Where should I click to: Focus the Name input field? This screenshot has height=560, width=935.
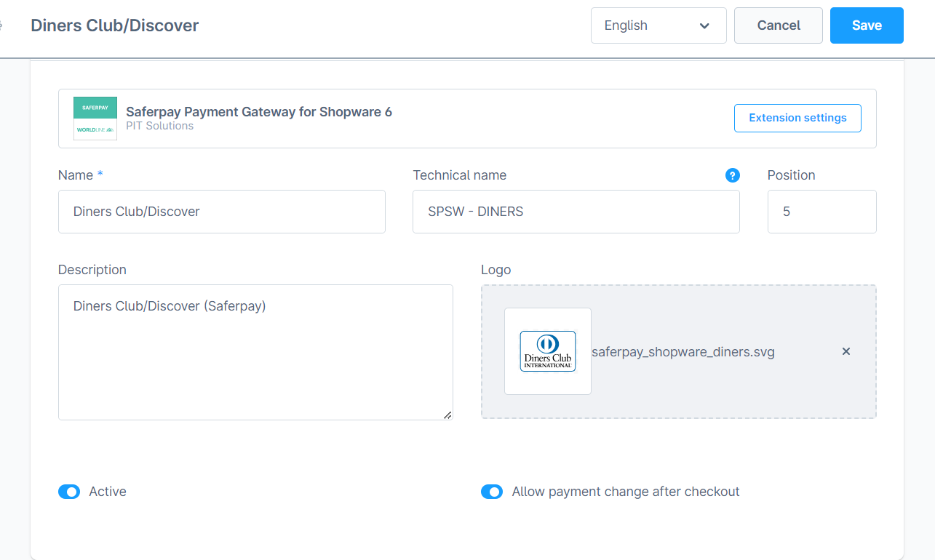(221, 212)
